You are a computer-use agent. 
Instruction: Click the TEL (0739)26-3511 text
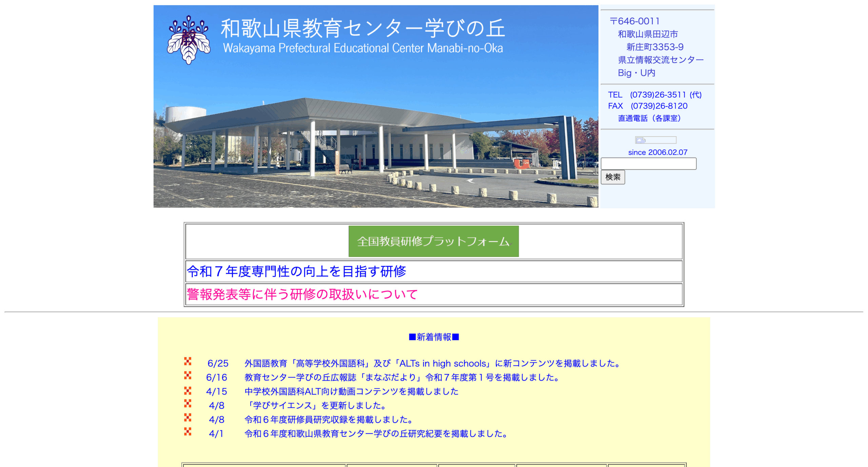point(654,95)
